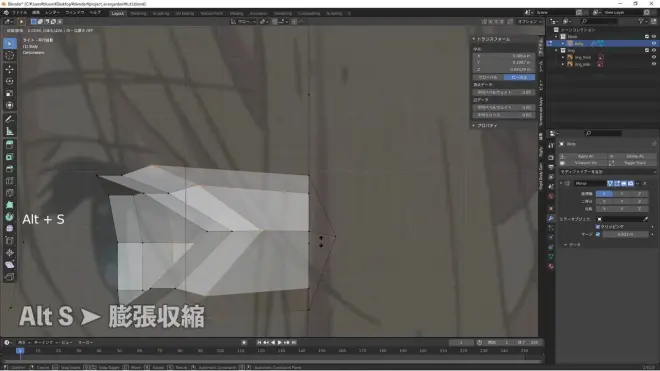Uncheck the Mesh collection exclude checkbox

[647, 37]
